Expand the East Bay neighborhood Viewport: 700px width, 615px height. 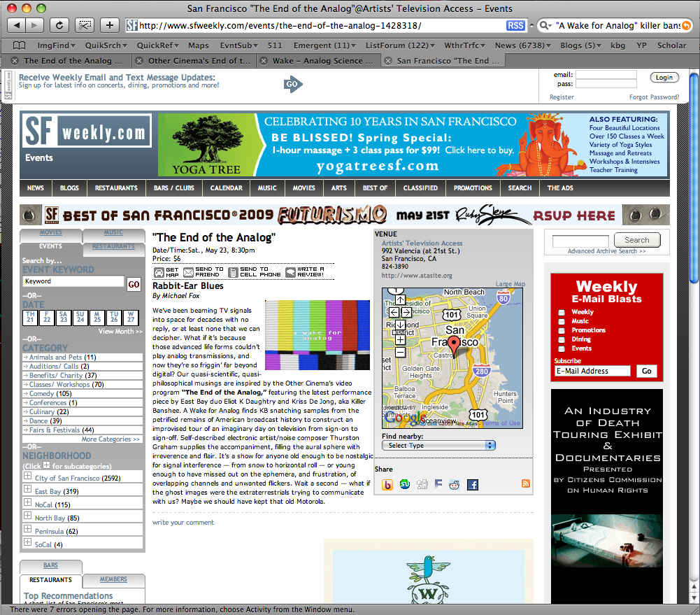point(28,489)
